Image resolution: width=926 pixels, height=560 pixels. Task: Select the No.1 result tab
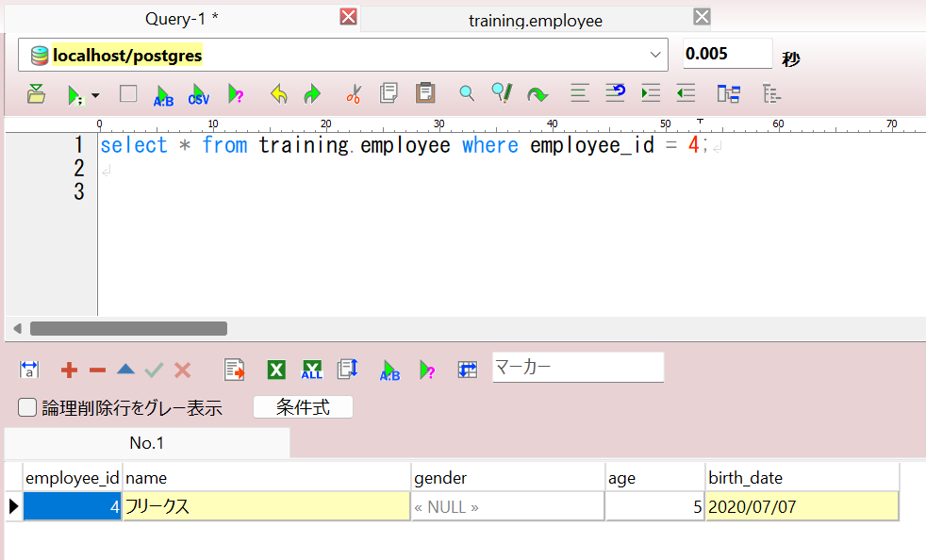(x=147, y=442)
